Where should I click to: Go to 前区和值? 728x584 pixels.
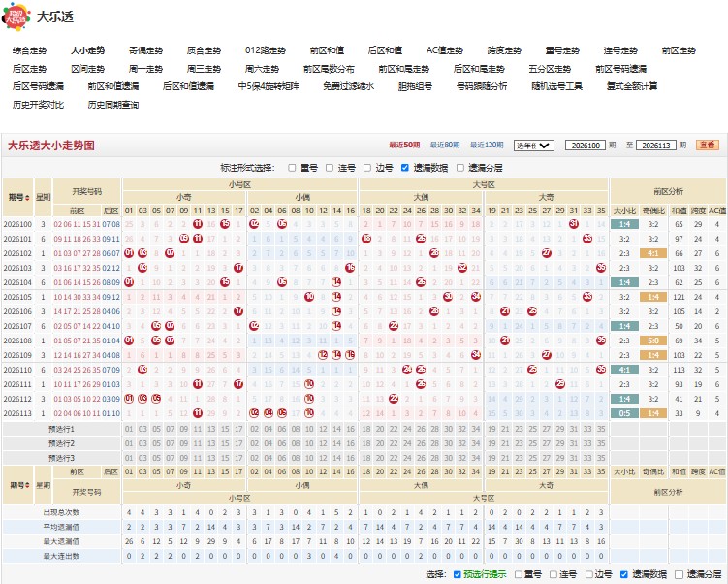(328, 50)
